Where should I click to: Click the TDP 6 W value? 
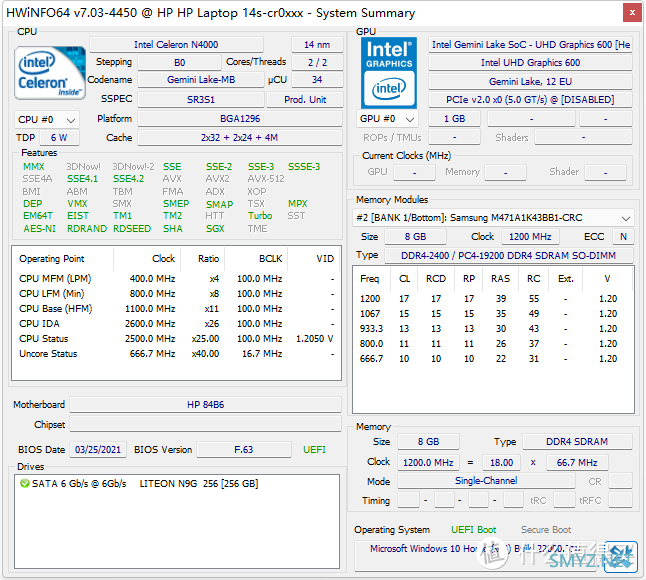click(59, 138)
